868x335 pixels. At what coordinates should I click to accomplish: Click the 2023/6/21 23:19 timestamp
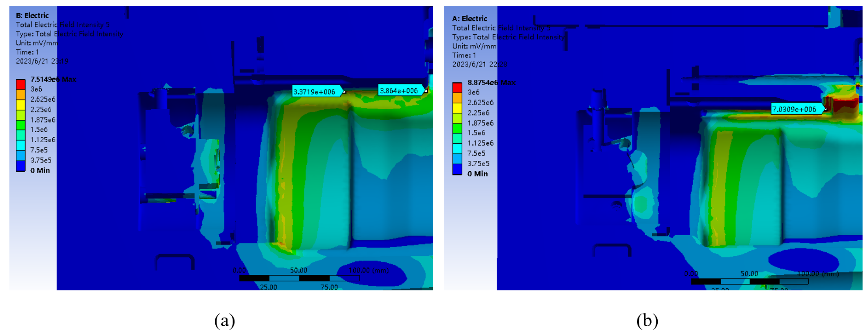[x=42, y=61]
